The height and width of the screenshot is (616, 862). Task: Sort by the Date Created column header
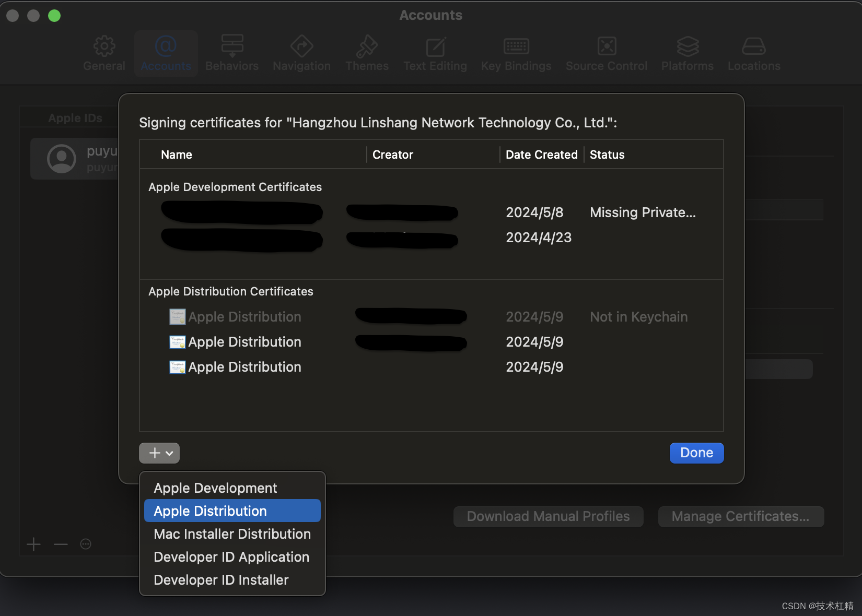click(542, 155)
